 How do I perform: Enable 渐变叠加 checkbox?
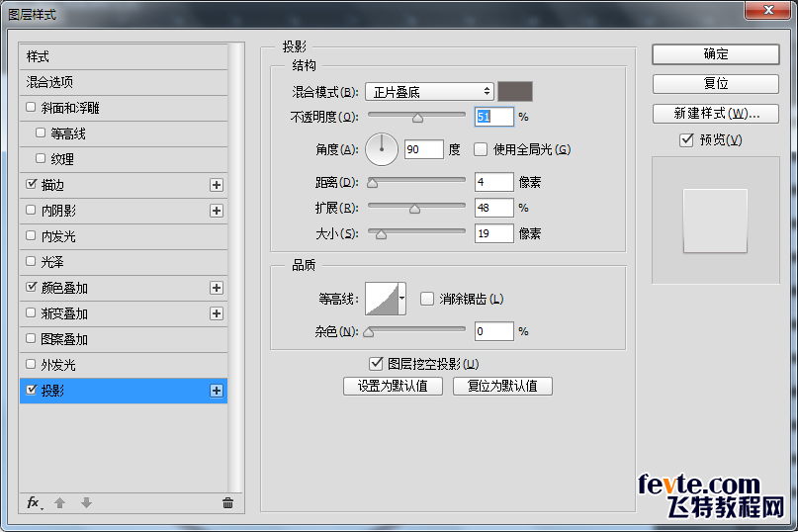click(31, 312)
